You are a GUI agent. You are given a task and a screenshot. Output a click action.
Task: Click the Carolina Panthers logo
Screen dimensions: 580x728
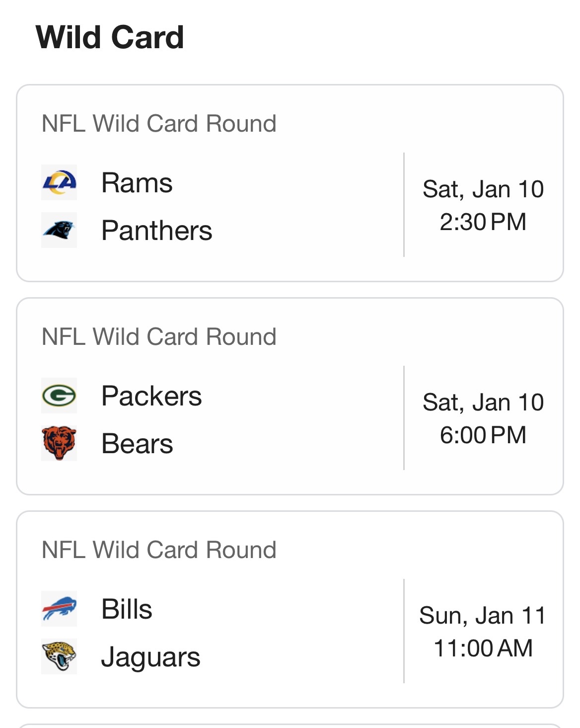tap(59, 230)
